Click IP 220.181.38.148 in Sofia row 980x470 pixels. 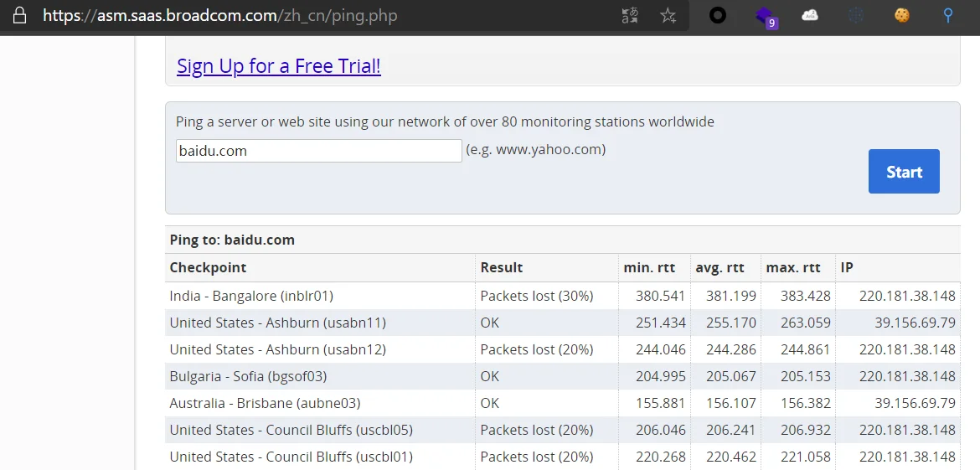[x=907, y=377]
